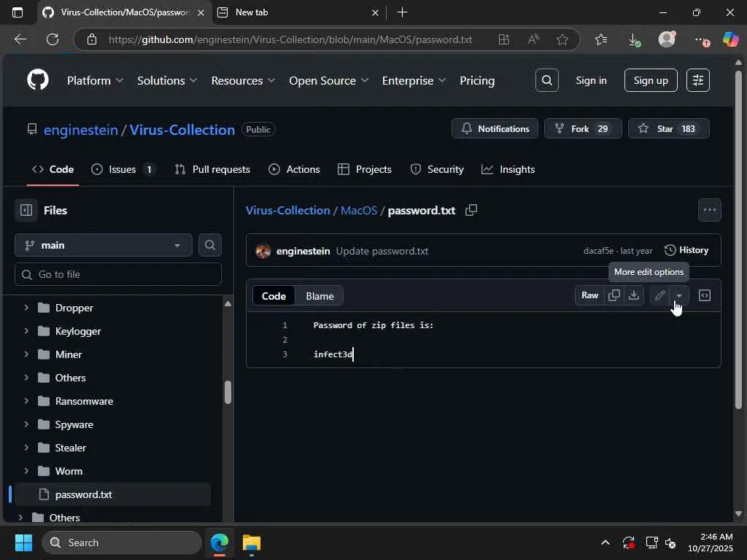This screenshot has width=747, height=560.
Task: Switch to the Actions tab
Action: 295,169
